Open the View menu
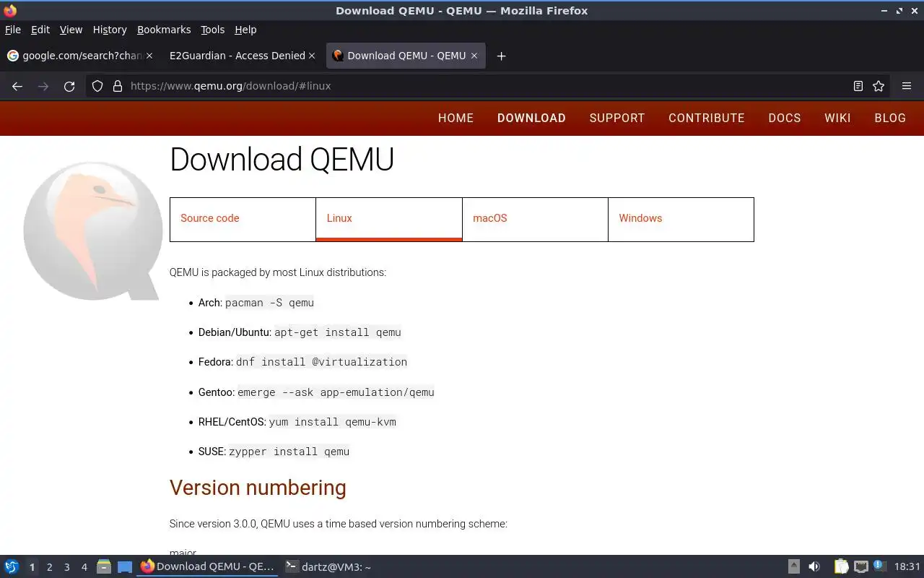 point(71,30)
